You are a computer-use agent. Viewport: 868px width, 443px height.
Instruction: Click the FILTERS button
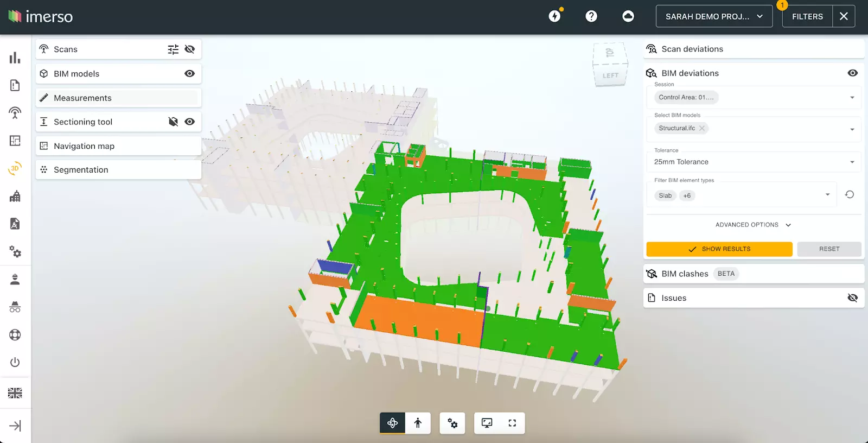[x=807, y=16]
